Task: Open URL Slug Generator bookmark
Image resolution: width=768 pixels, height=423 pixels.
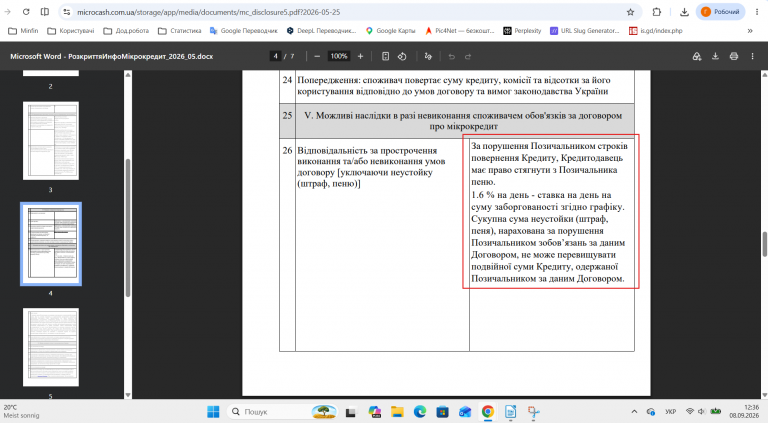Action: pyautogui.click(x=585, y=30)
